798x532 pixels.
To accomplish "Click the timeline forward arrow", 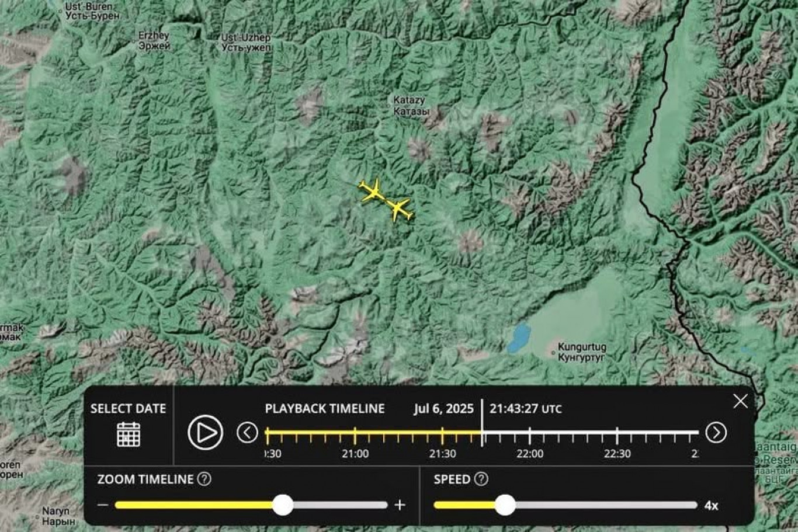I will tap(716, 433).
